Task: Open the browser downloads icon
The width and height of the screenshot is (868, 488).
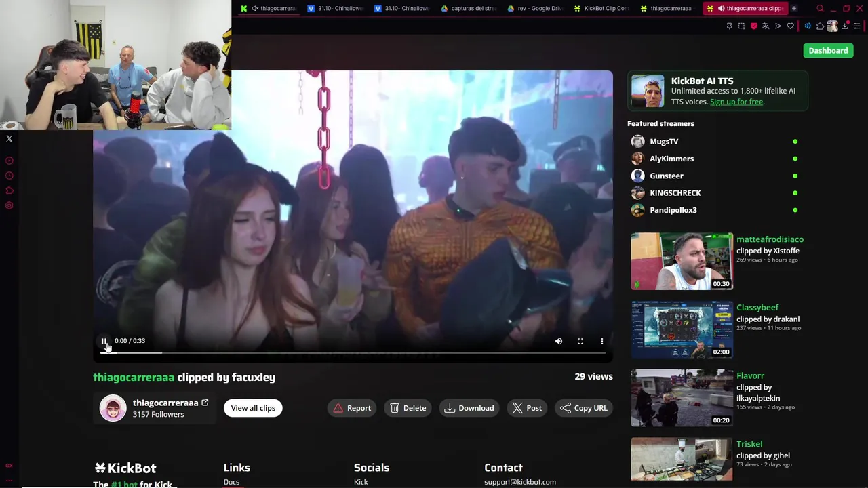Action: tap(845, 26)
